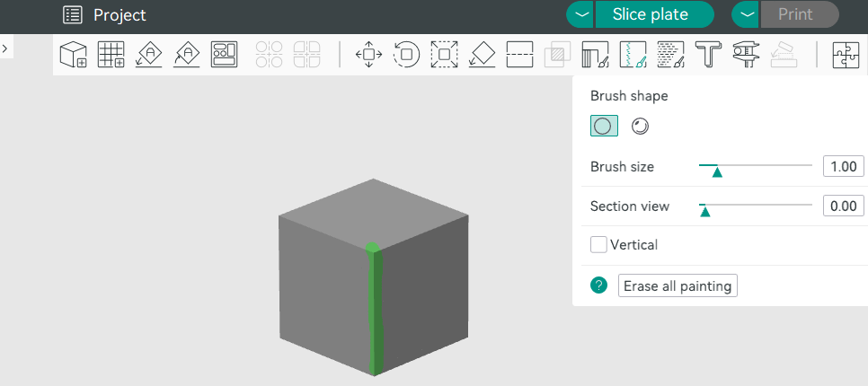Select the Text shape tool
The image size is (868, 386).
(709, 55)
